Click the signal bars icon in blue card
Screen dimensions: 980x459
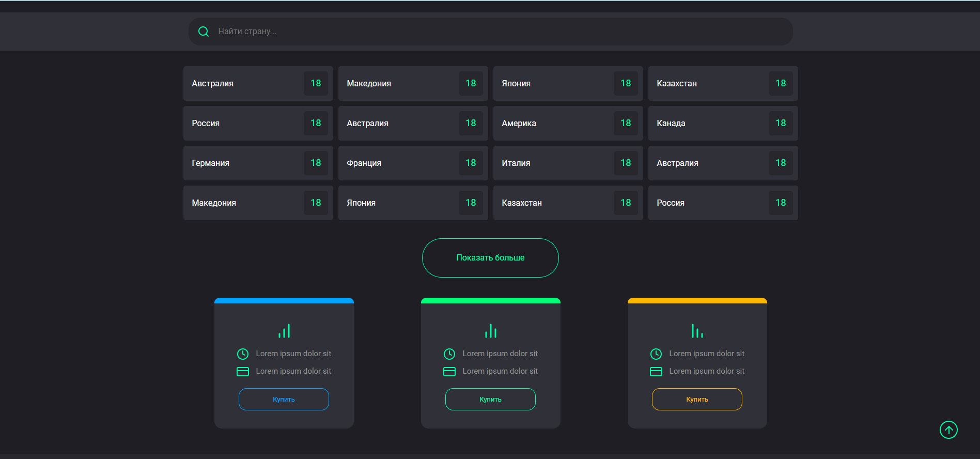pos(284,331)
